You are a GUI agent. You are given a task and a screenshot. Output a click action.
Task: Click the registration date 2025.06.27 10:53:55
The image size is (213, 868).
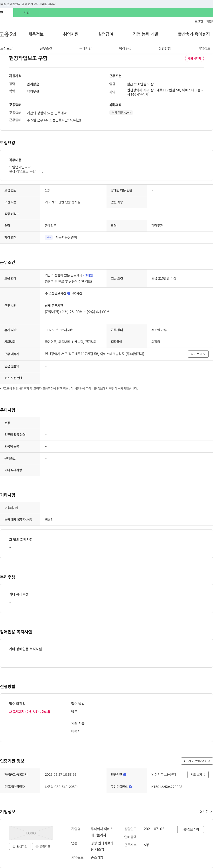coord(61,775)
